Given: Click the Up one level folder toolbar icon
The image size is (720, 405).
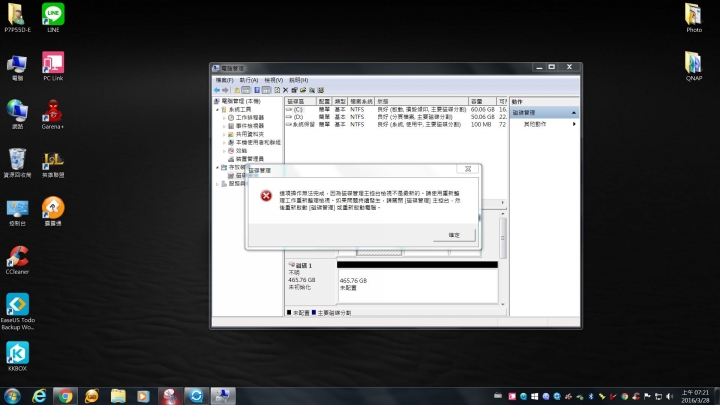Looking at the screenshot, I should pos(236,90).
